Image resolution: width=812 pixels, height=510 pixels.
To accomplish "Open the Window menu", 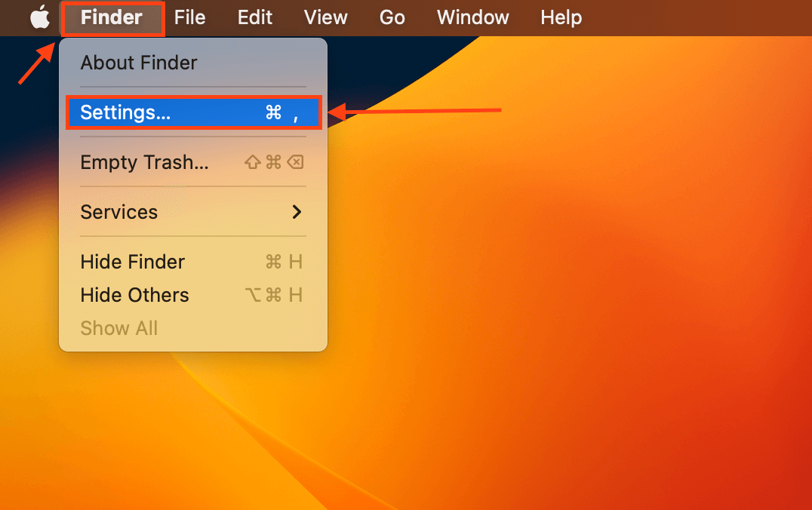I will pos(473,17).
